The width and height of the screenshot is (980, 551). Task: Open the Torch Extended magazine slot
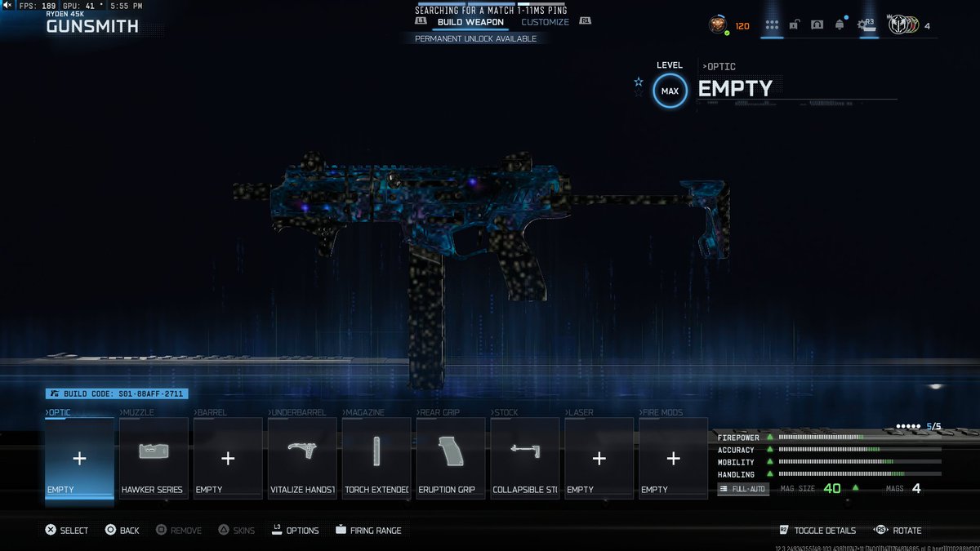[x=376, y=458]
